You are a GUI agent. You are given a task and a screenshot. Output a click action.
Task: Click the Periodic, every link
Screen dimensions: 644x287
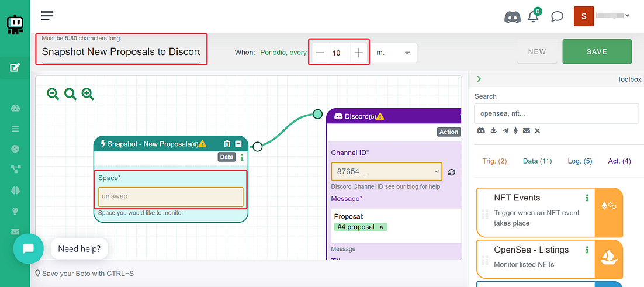click(x=283, y=53)
